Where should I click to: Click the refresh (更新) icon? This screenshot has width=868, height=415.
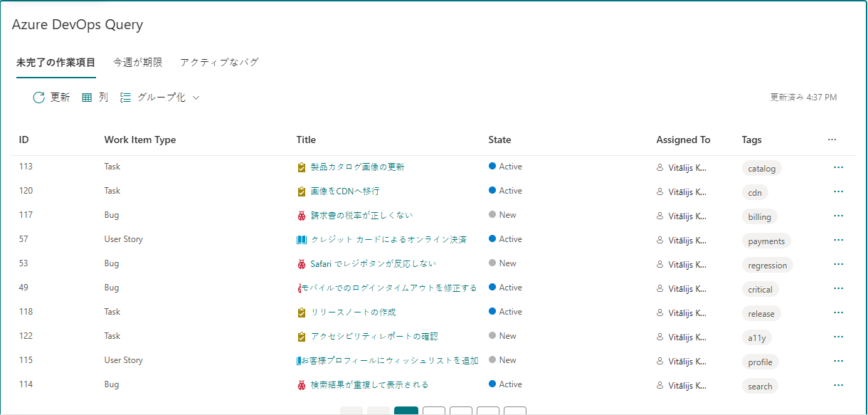(39, 98)
